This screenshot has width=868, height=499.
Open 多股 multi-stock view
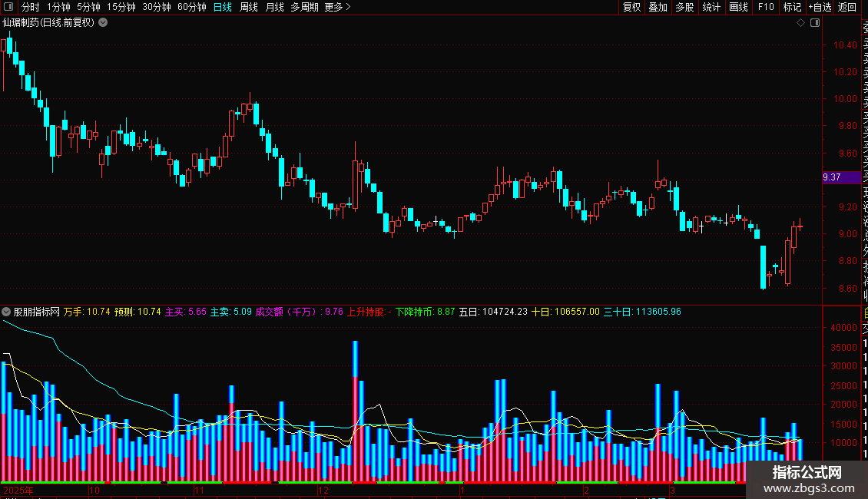tap(684, 7)
